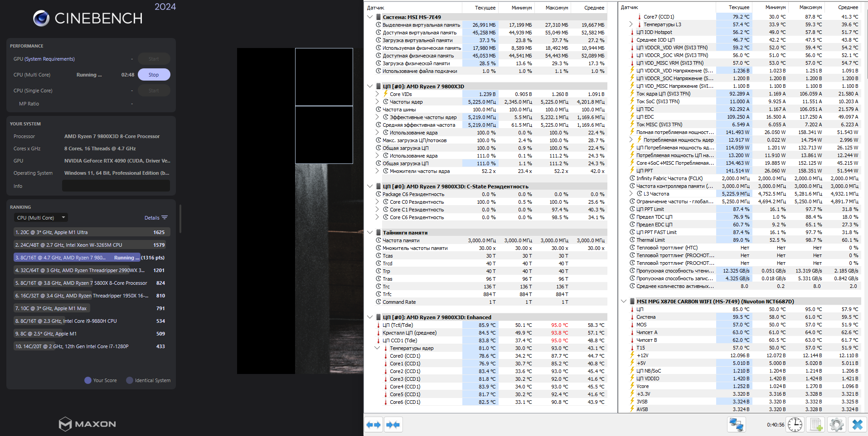Click the 'Identical System' legend item
This screenshot has width=868, height=436.
(148, 380)
